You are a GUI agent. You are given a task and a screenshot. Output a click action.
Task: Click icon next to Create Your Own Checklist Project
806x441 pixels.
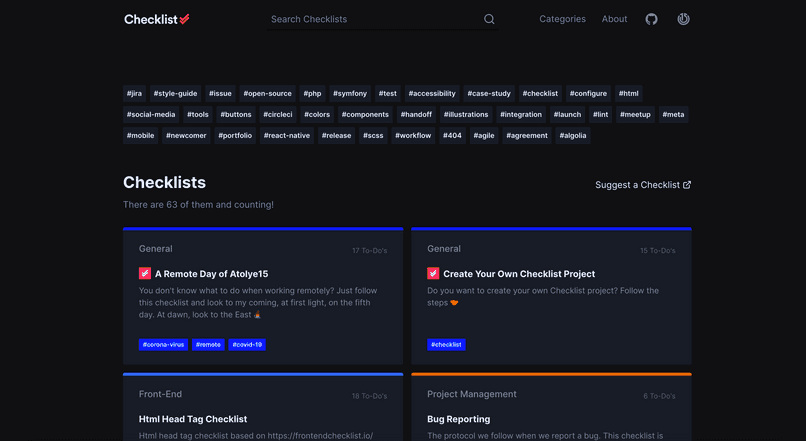[433, 273]
